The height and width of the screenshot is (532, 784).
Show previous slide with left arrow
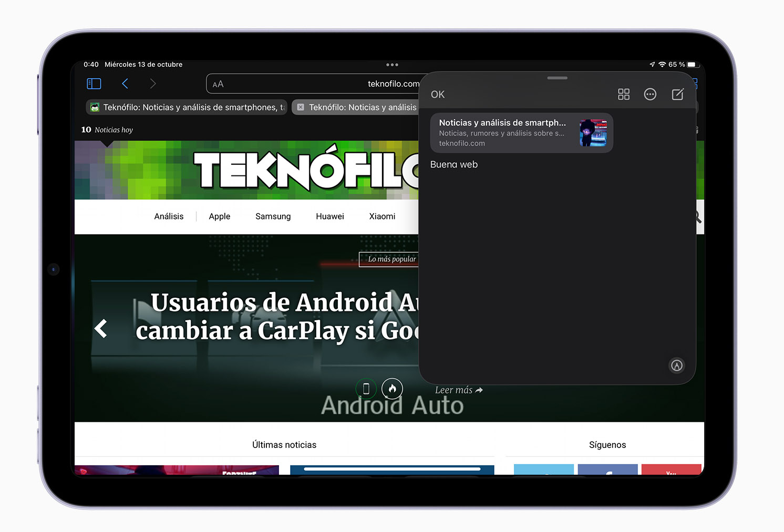[x=101, y=329]
